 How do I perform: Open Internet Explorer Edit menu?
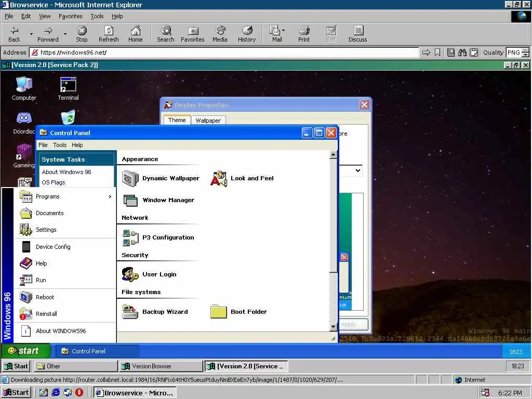tap(26, 16)
